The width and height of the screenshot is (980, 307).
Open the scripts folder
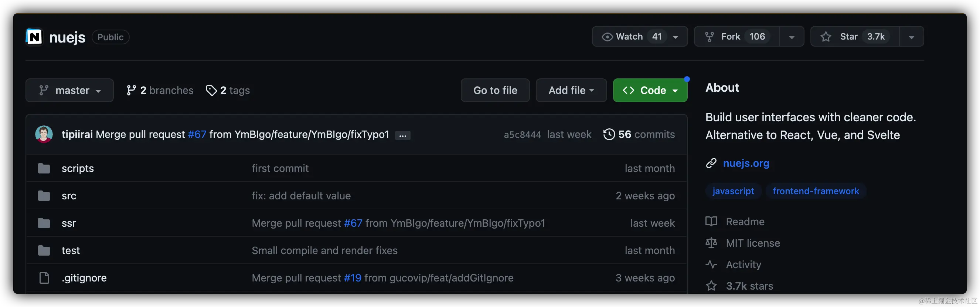78,168
